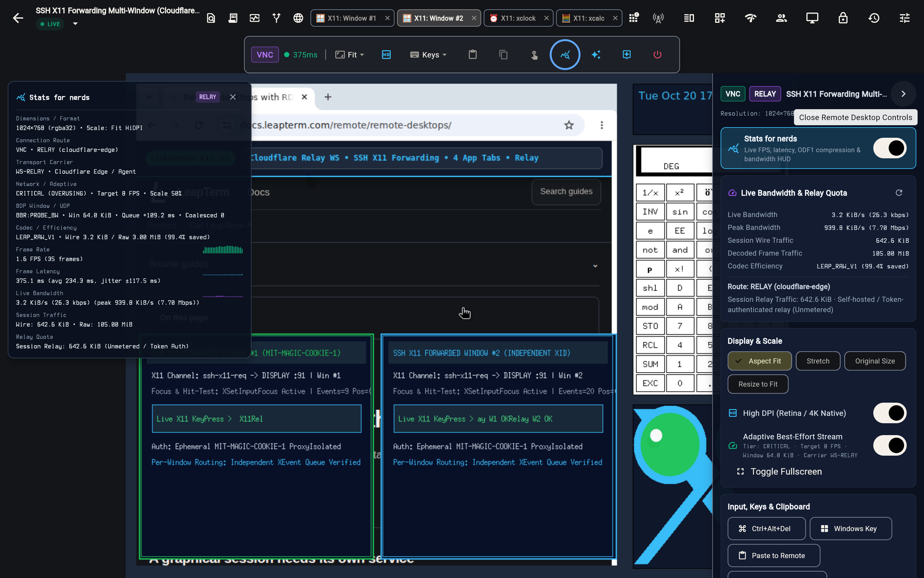Close the Stats for nerds overlay

pos(233,97)
